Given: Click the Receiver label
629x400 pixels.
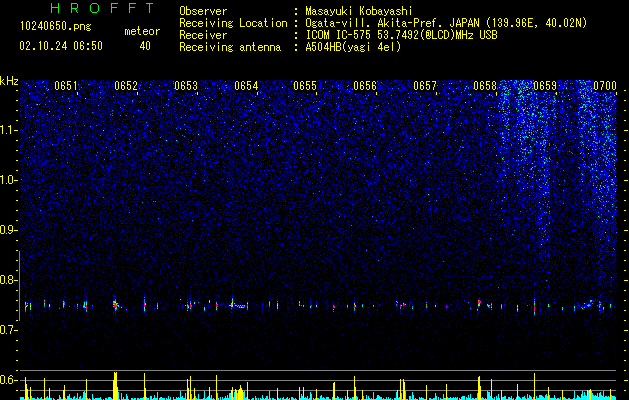Looking at the screenshot, I should [203, 35].
